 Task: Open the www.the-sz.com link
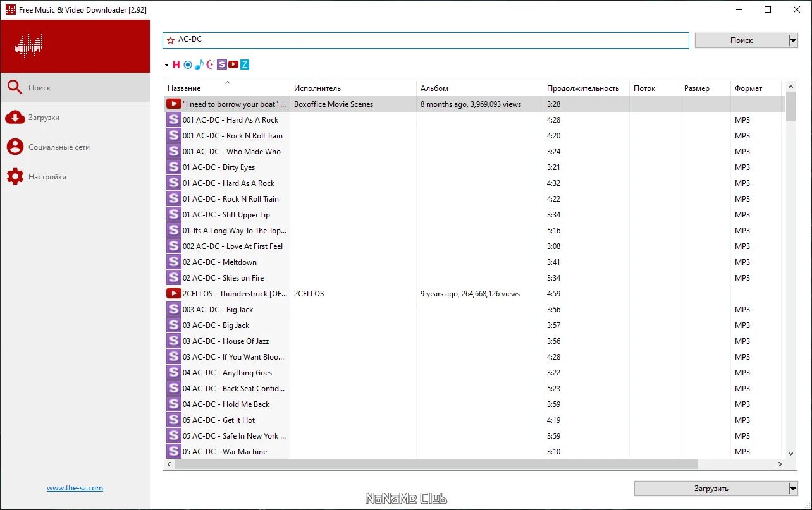click(x=75, y=488)
